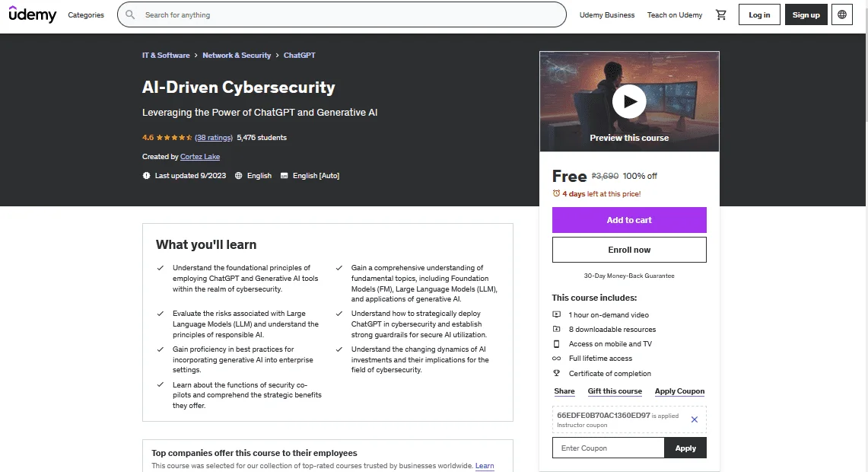Click the Sign up button
The image size is (868, 472).
[x=806, y=15]
